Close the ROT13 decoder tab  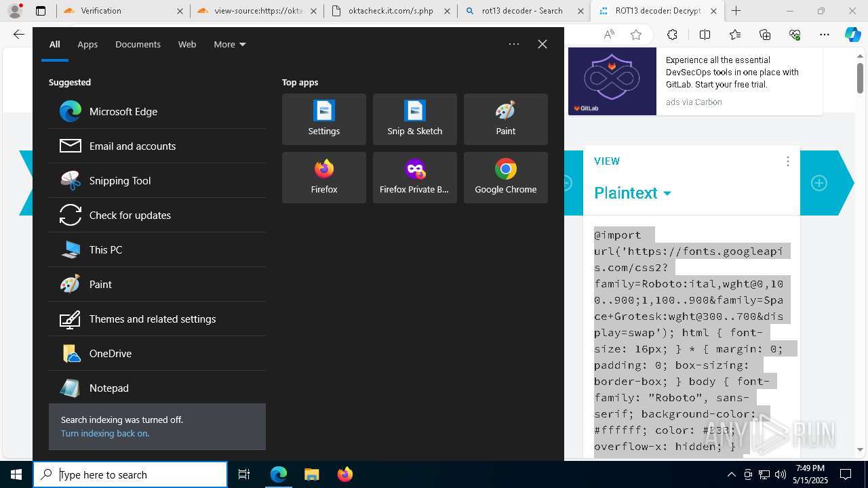[x=713, y=11]
